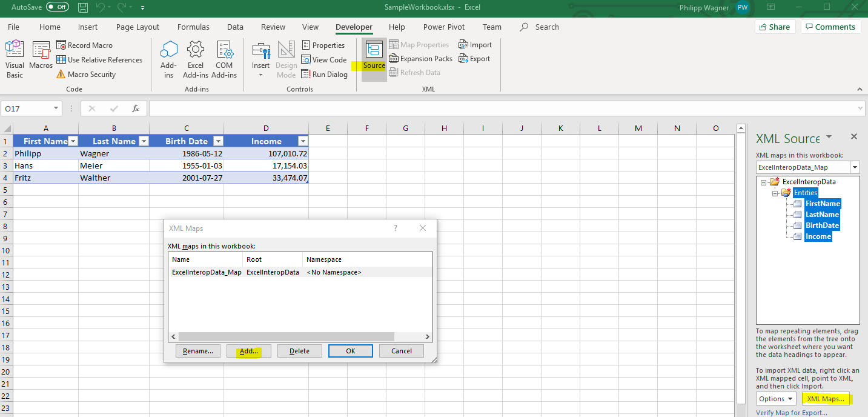Switch to the Insert tab

pyautogui.click(x=88, y=27)
